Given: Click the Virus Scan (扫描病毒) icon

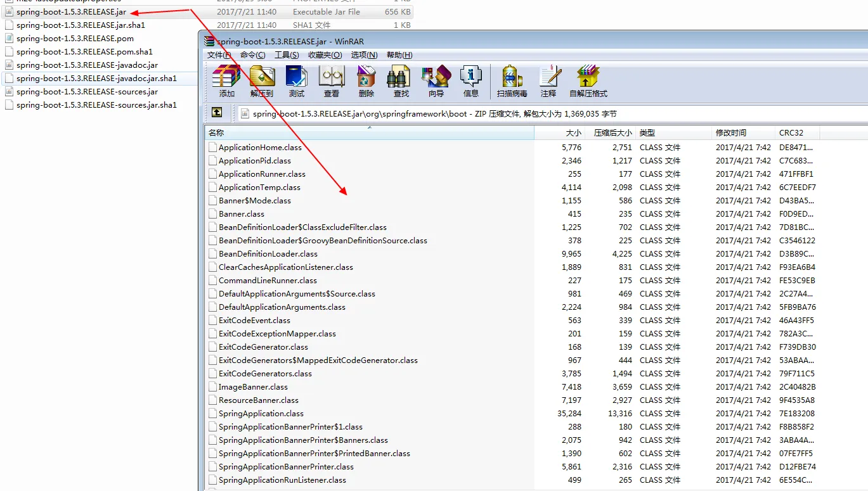Looking at the screenshot, I should coord(512,76).
